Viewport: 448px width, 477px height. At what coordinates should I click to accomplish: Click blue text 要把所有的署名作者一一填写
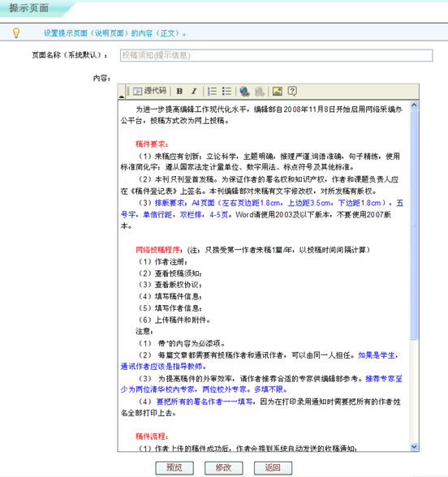click(205, 402)
